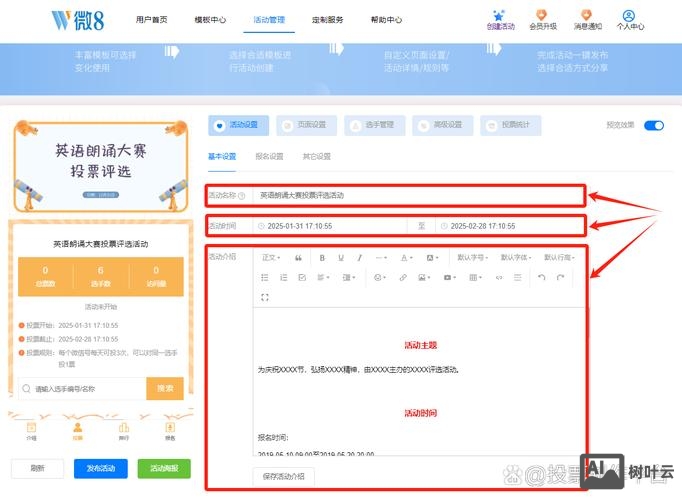
Task: Open the 默认行高 line height dropdown
Action: (x=559, y=258)
